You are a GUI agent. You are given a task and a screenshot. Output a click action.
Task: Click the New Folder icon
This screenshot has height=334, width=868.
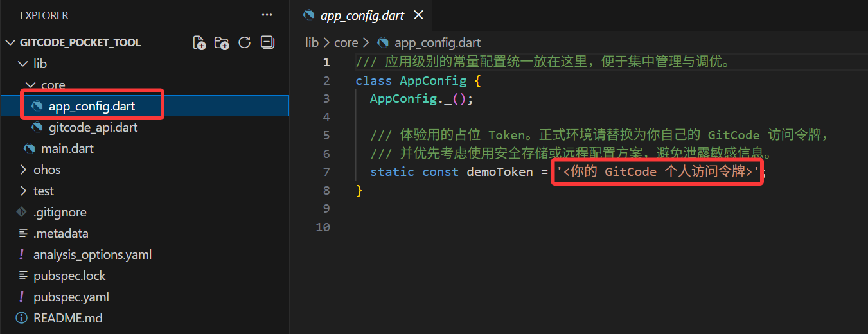click(222, 43)
